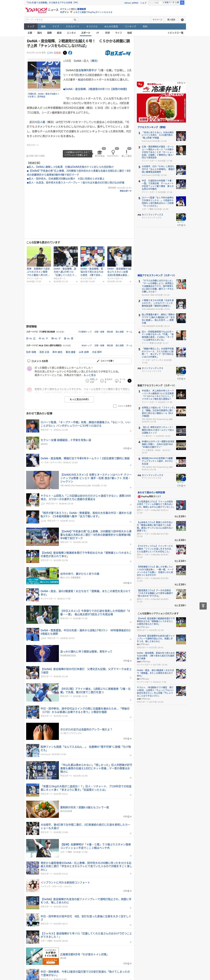Select the 国際 category tab
210x980 pixels.
(49, 33)
